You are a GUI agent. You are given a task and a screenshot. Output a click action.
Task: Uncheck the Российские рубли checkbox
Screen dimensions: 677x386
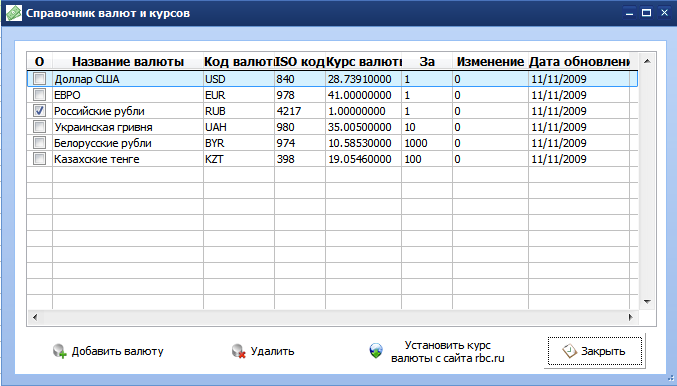(x=39, y=111)
